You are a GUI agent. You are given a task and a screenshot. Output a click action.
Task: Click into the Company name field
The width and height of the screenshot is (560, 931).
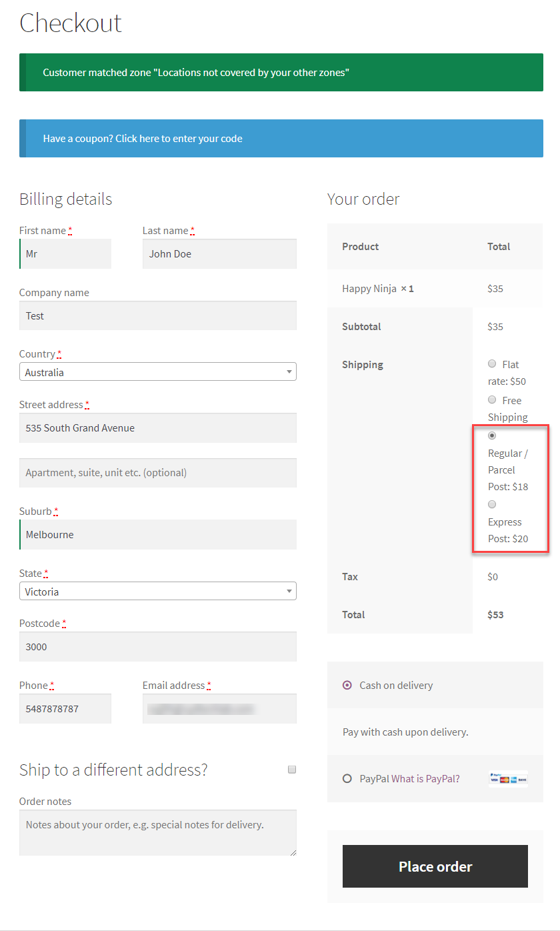[x=157, y=316]
